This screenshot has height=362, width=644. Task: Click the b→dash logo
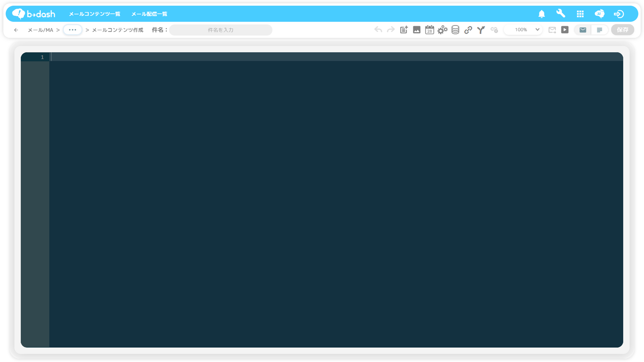pyautogui.click(x=34, y=14)
